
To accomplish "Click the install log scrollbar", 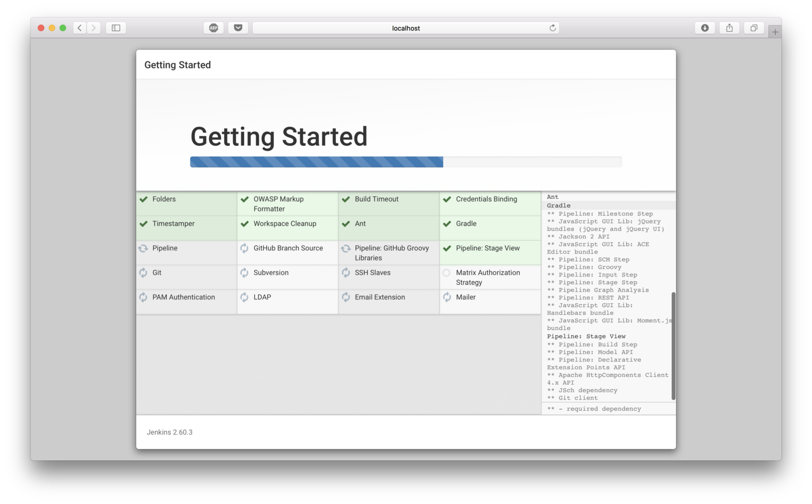I will click(673, 346).
